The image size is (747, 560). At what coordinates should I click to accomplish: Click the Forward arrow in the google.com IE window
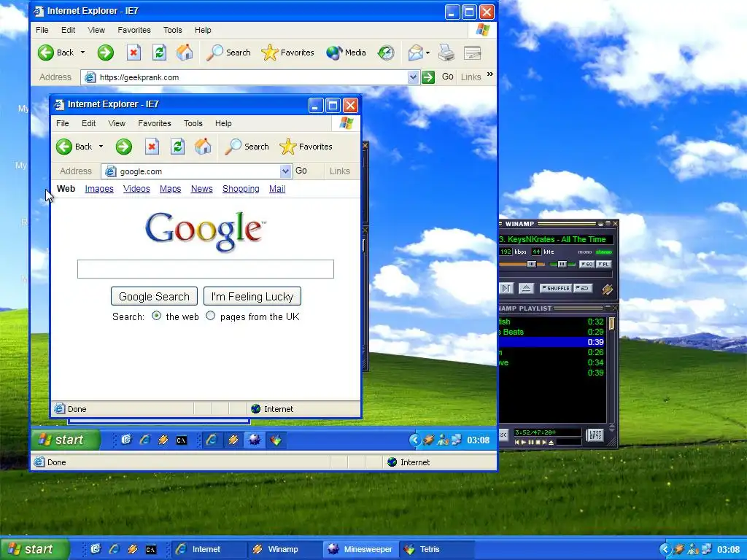click(x=123, y=147)
